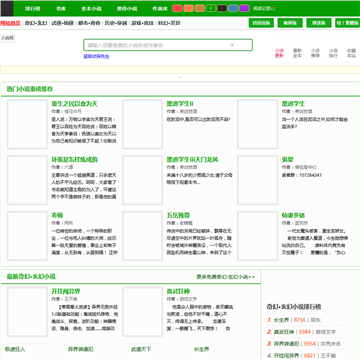Click the cover thumbnail of 开挂闯异界

click(x=27, y=312)
